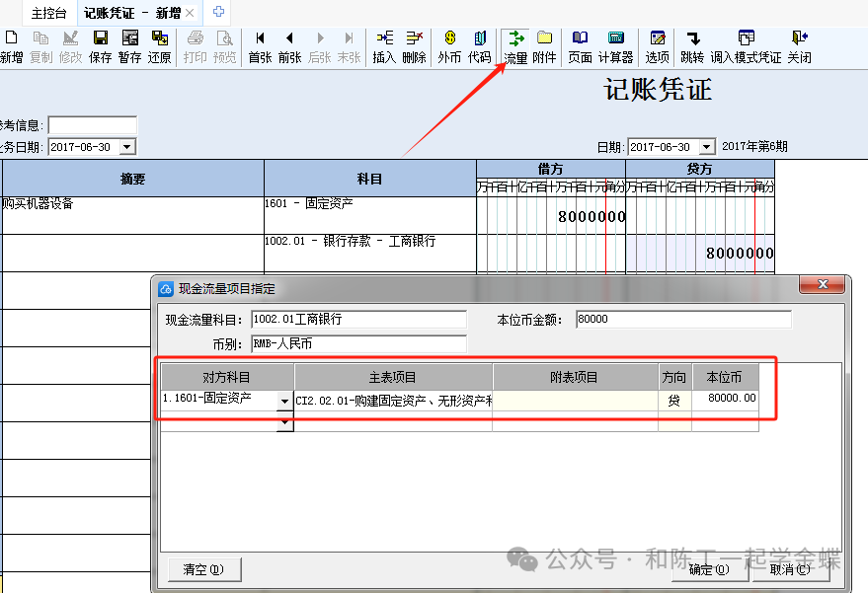Image resolution: width=868 pixels, height=593 pixels.
Task: Open the 选项 options icon
Action: (657, 46)
